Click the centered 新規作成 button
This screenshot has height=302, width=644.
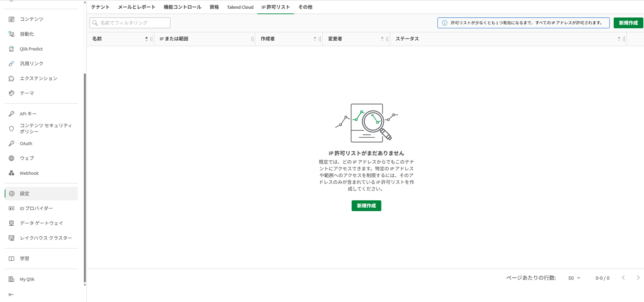click(x=366, y=206)
